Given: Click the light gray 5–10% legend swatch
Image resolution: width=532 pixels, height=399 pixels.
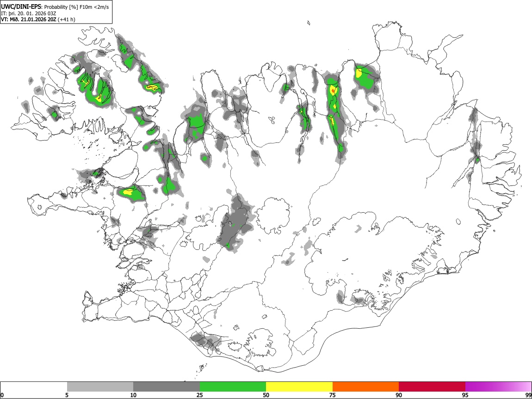Looking at the screenshot, I should pyautogui.click(x=100, y=387).
